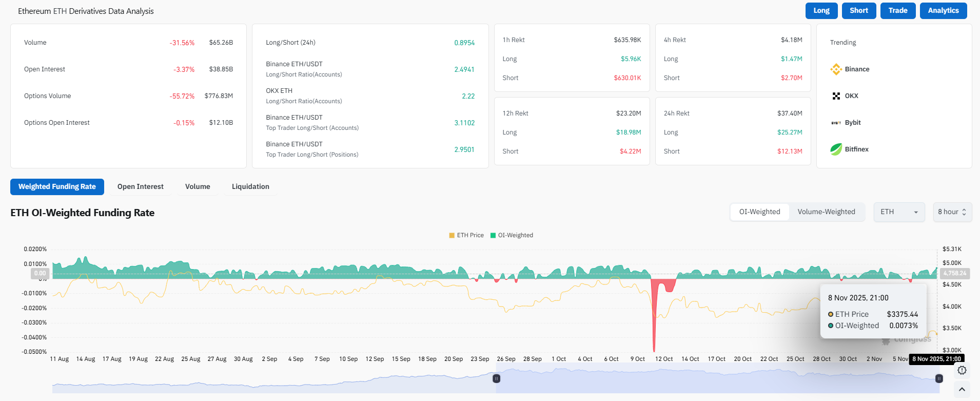This screenshot has width=980, height=401.
Task: Click the OKX logo icon
Action: [x=836, y=96]
